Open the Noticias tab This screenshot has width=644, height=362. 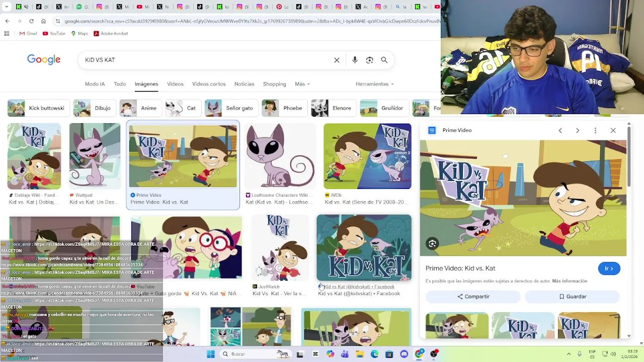coord(244,84)
